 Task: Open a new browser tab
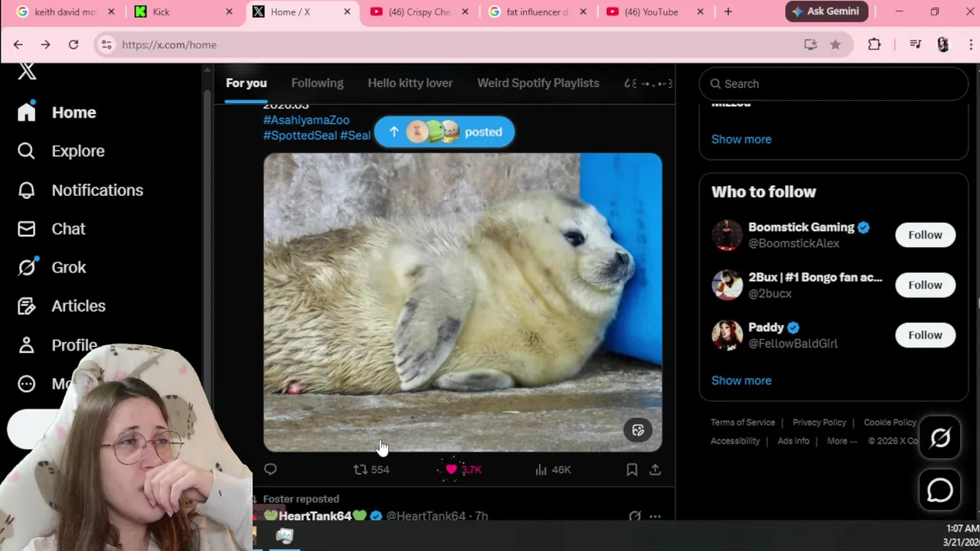[x=728, y=11]
